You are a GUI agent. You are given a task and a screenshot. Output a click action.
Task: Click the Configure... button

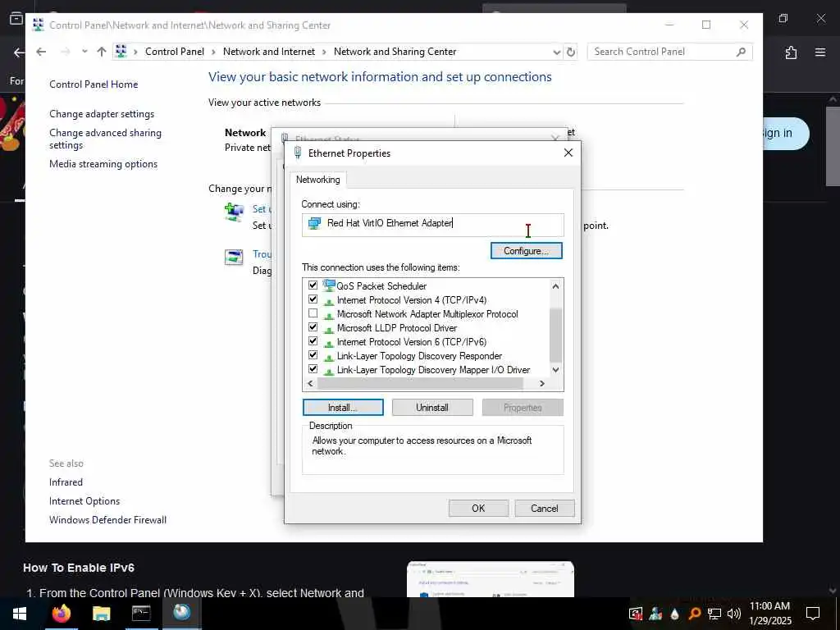(x=526, y=251)
